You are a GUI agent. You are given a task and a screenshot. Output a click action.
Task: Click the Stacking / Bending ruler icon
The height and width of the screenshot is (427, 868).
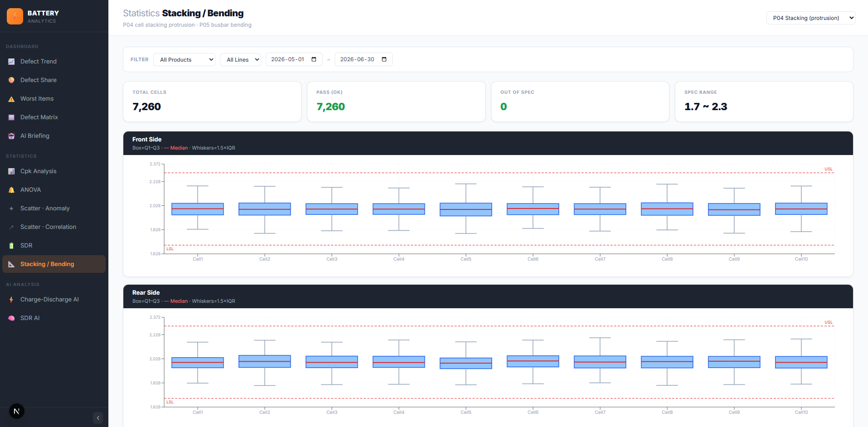tap(11, 264)
